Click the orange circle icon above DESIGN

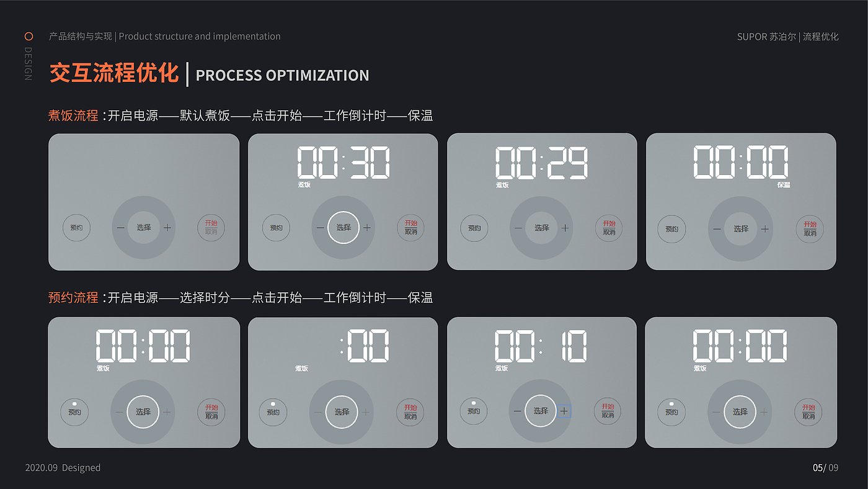tap(29, 36)
